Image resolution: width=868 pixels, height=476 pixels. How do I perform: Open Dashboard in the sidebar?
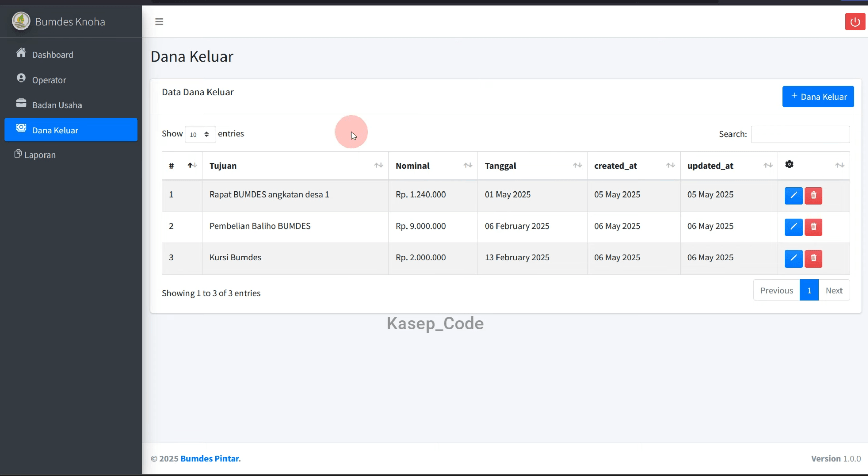click(71, 54)
